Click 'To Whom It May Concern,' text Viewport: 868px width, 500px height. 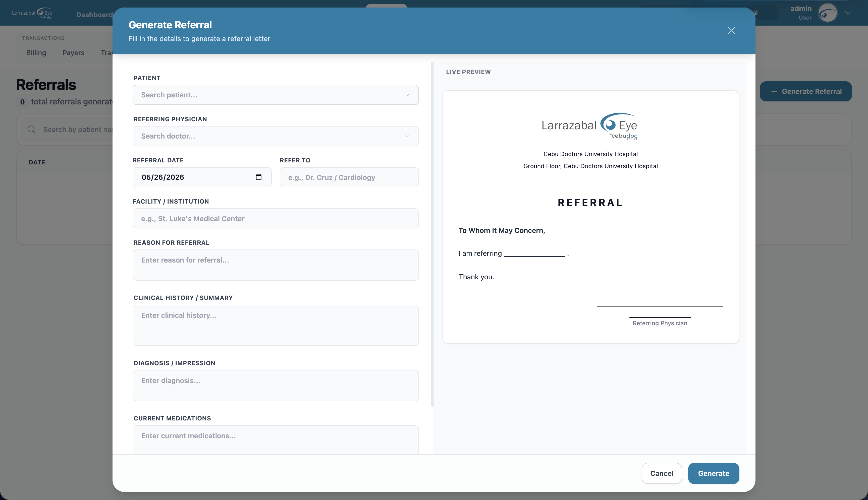point(502,230)
